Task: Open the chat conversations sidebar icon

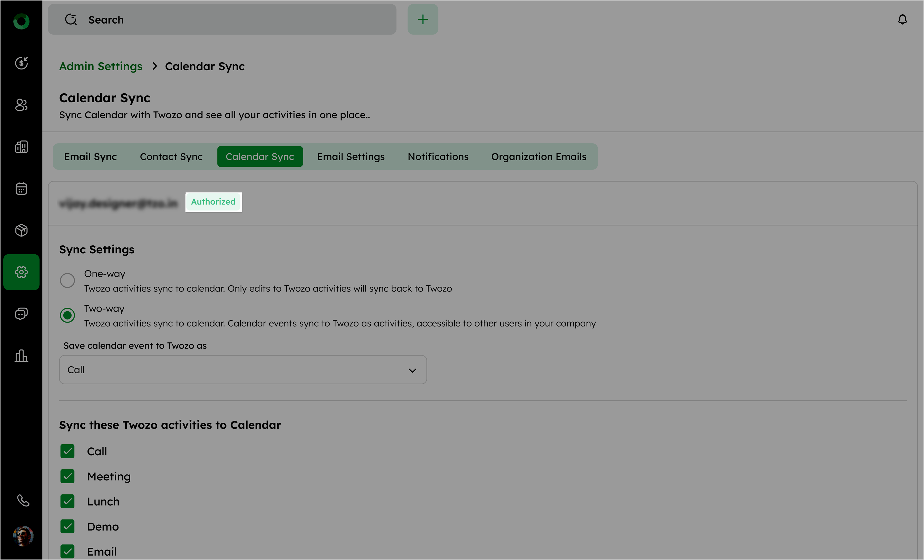Action: point(21,314)
